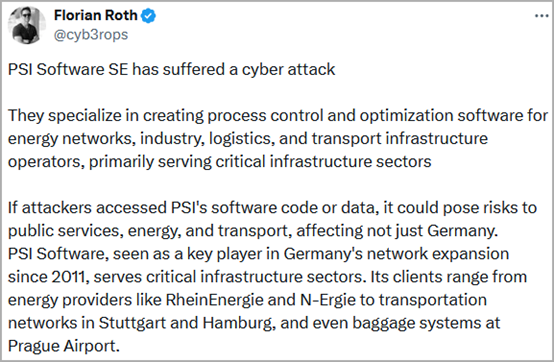Click the word 'Hamburg' in the tweet text
Viewport: 554px width, 362px height.
[239, 323]
